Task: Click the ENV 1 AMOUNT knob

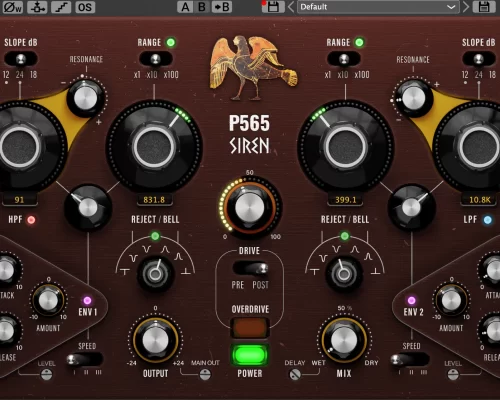Action: tap(48, 300)
